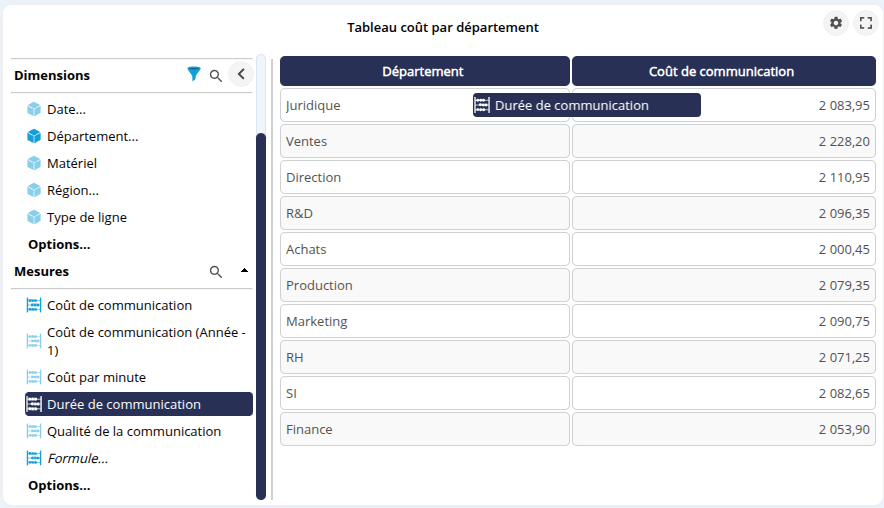Open Formule... to create a formula
Image resolution: width=884 pixels, height=508 pixels.
click(77, 458)
